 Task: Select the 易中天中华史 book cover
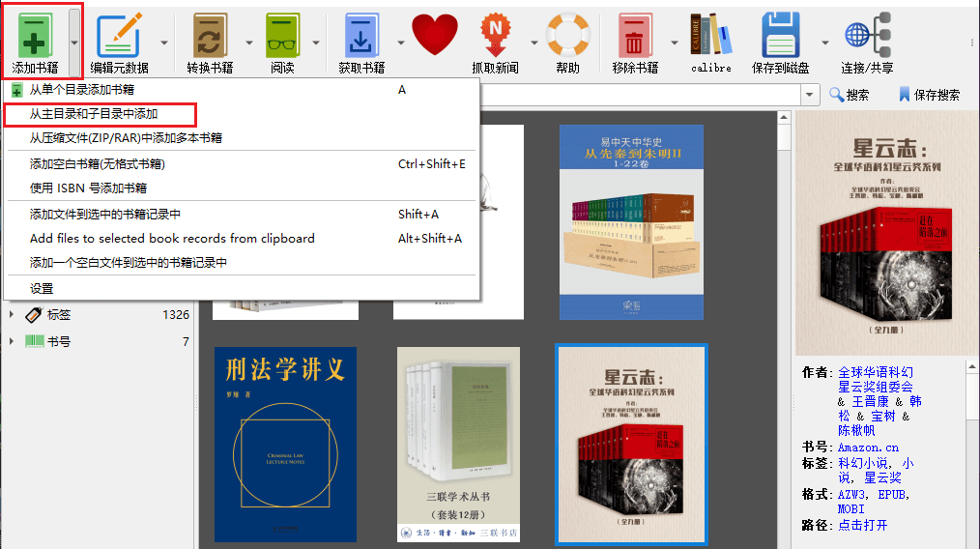(631, 222)
